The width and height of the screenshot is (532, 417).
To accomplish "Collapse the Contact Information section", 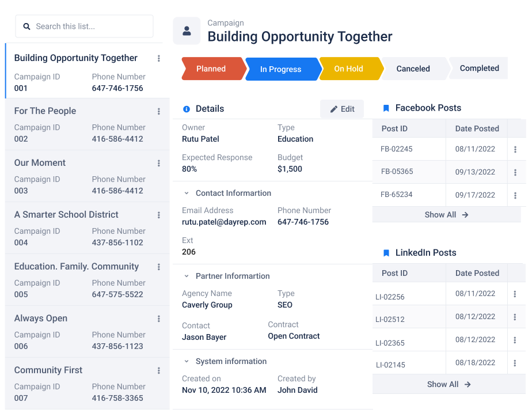I will click(187, 193).
